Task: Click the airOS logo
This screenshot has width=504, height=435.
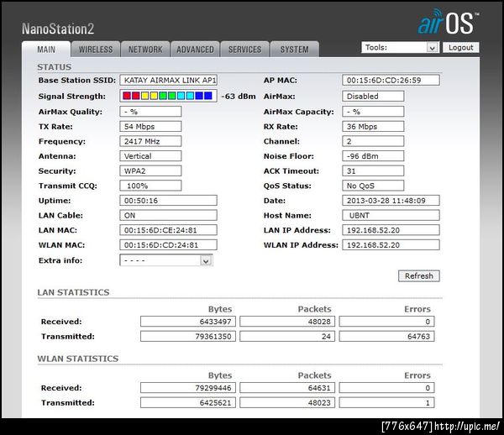Action: (448, 22)
